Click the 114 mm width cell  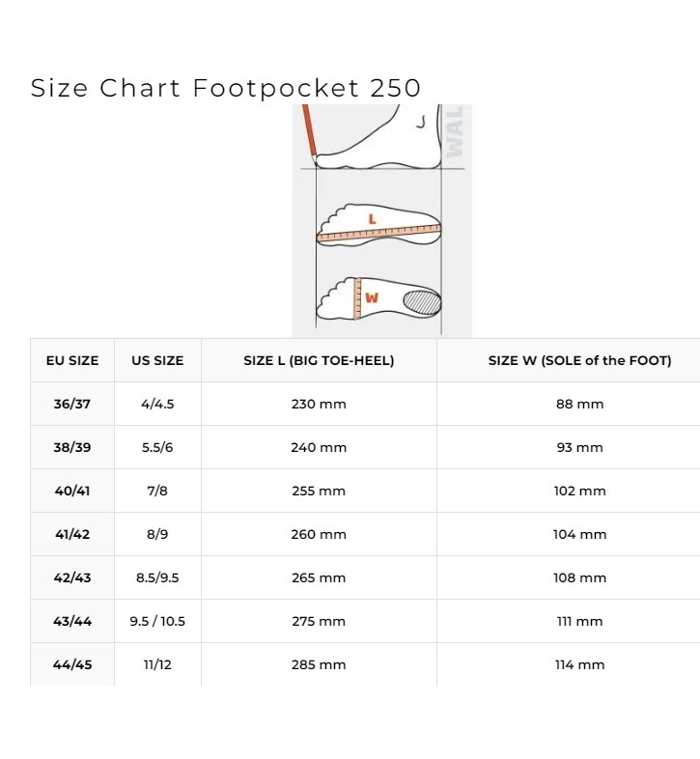(579, 664)
